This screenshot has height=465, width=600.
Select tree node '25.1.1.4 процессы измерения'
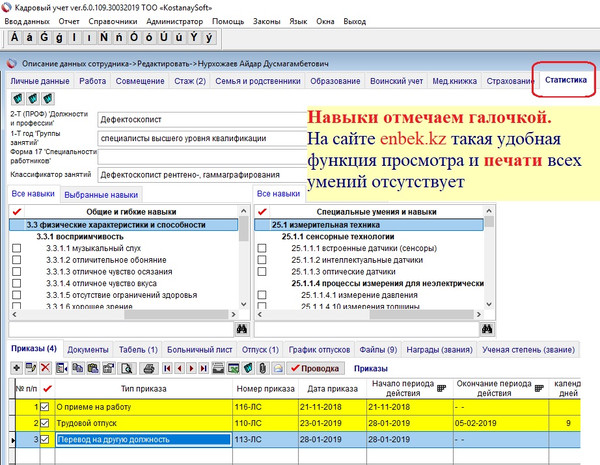[x=360, y=283]
